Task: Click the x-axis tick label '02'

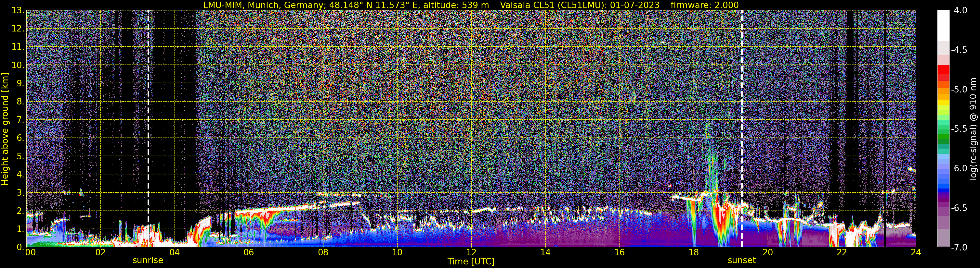Action: pos(100,252)
